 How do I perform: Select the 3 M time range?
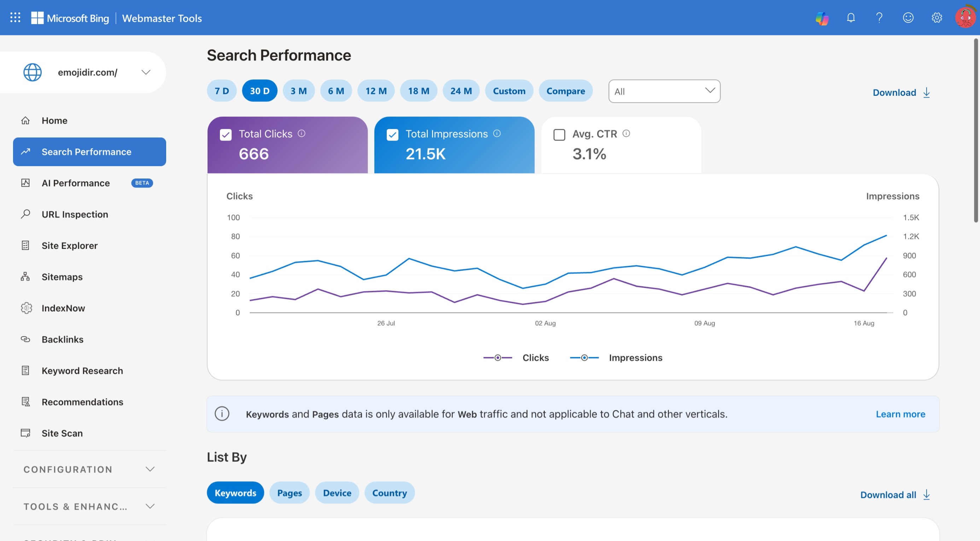tap(299, 91)
